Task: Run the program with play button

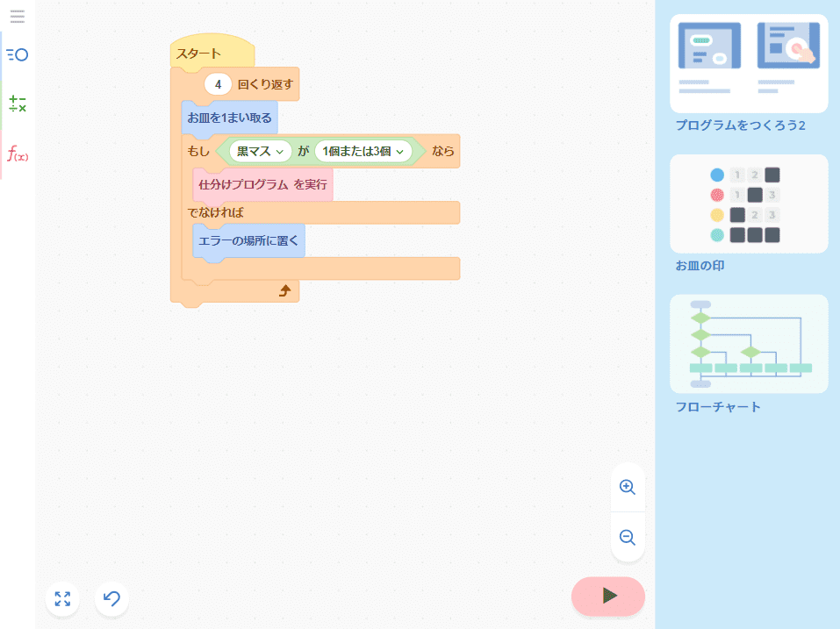Action: click(x=608, y=597)
